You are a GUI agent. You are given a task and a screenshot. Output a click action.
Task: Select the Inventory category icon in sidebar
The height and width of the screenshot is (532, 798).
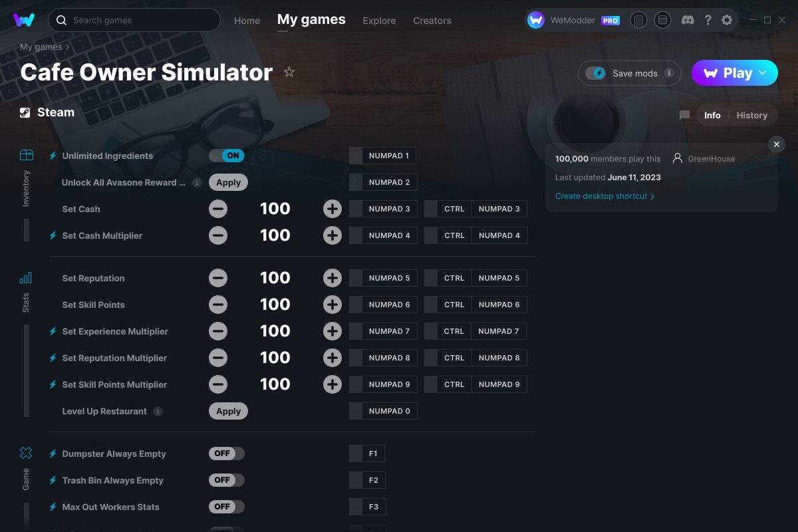click(x=26, y=156)
